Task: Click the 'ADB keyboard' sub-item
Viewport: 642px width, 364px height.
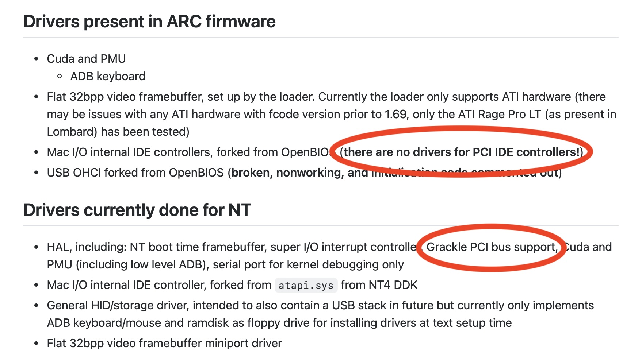Action: click(108, 76)
